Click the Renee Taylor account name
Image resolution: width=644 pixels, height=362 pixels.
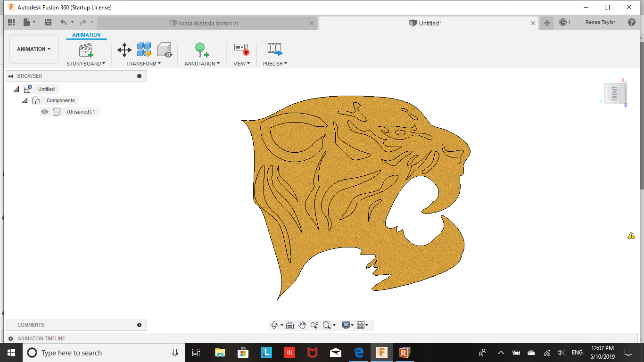pos(600,22)
